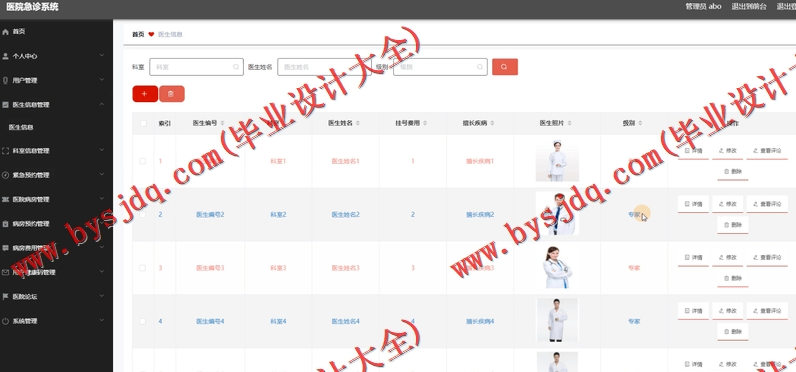Sort table by 医生照片 column arrows

[569, 123]
